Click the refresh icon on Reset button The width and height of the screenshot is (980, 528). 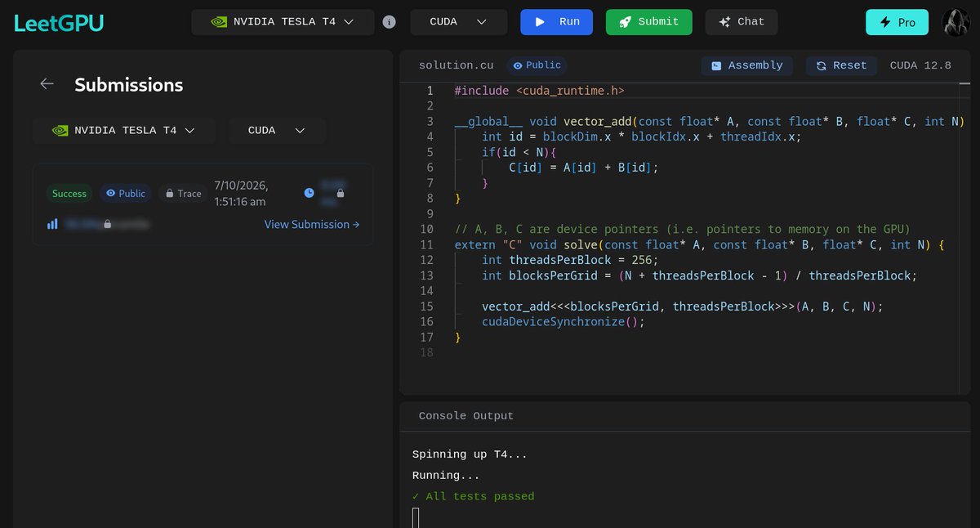(820, 65)
